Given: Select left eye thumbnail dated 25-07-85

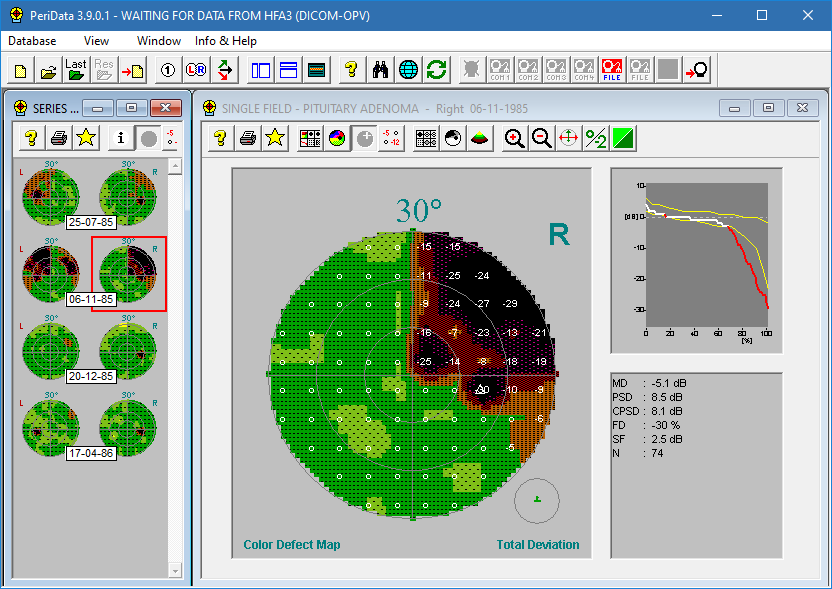Looking at the screenshot, I should [50, 195].
